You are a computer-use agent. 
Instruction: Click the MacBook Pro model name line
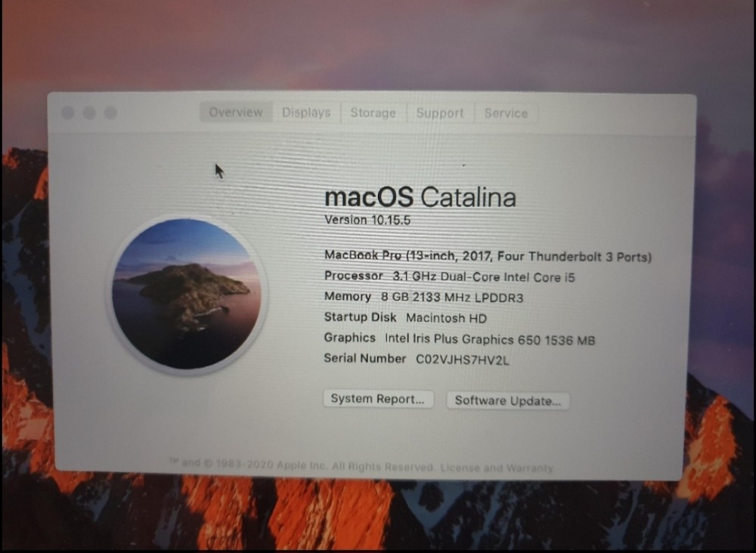pyautogui.click(x=488, y=256)
